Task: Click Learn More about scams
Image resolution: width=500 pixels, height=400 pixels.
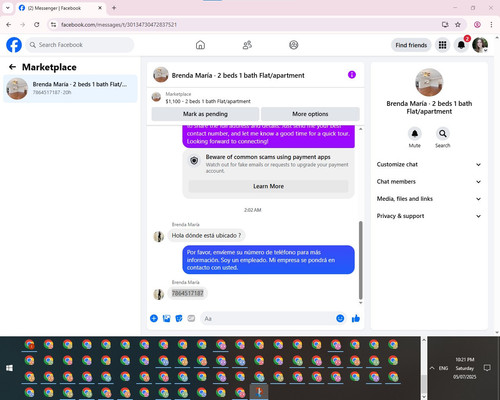Action: coord(268,186)
